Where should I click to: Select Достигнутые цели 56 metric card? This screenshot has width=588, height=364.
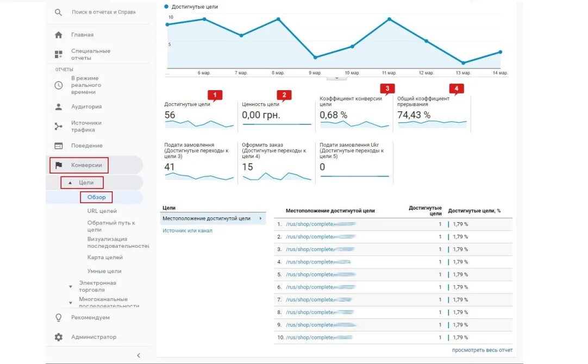tap(199, 114)
